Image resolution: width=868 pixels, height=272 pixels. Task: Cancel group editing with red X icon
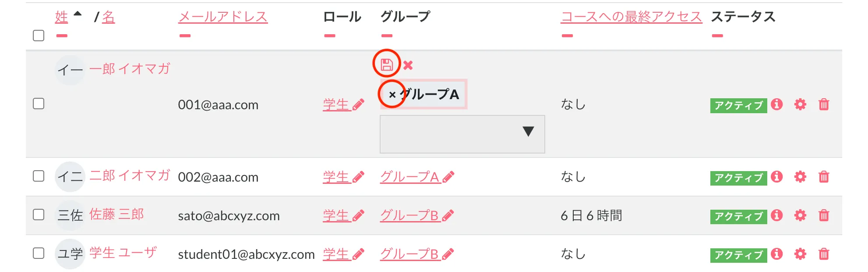(408, 65)
